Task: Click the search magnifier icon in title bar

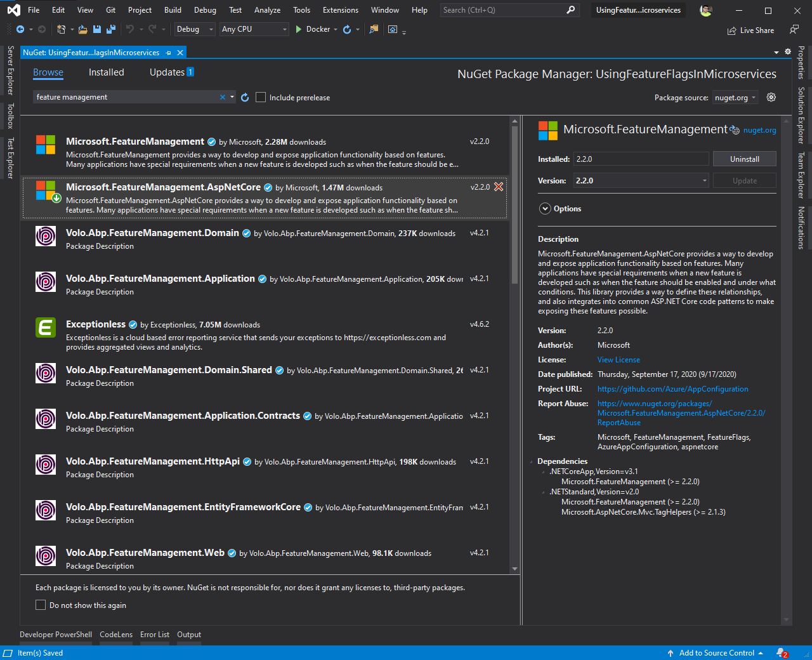Action: [570, 10]
